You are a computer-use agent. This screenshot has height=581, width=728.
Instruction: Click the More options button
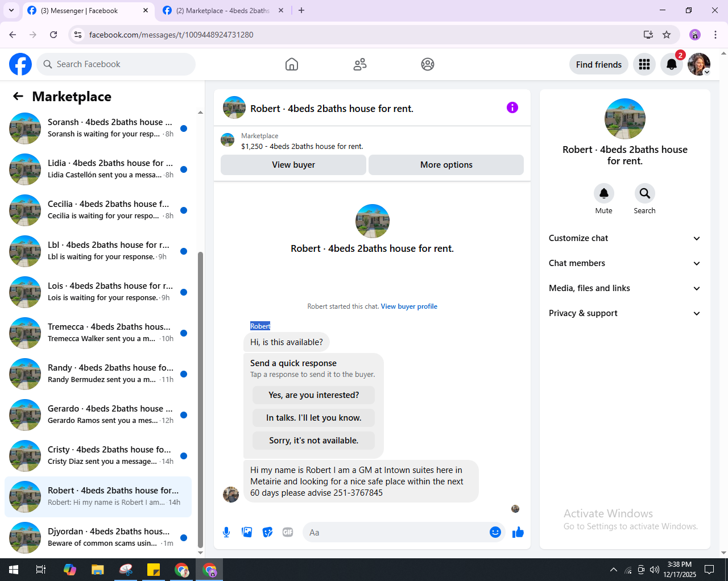click(x=446, y=165)
